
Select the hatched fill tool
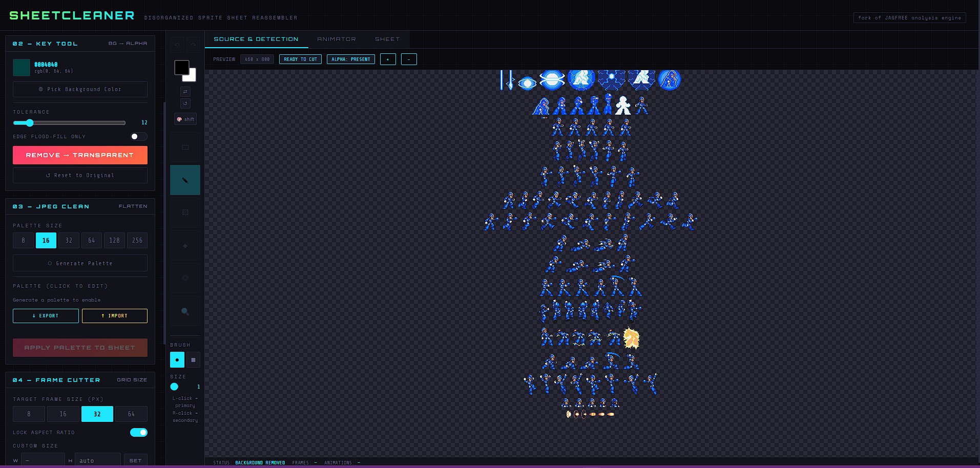click(185, 212)
